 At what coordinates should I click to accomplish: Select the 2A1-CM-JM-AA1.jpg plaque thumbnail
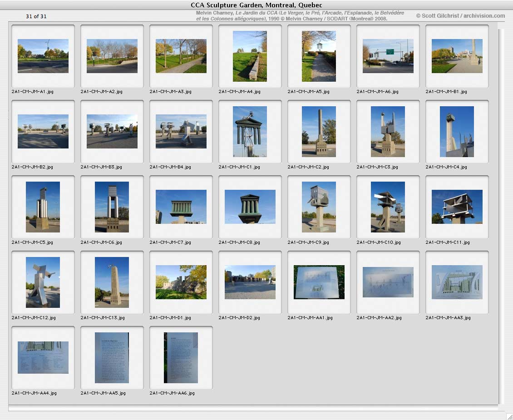319,282
